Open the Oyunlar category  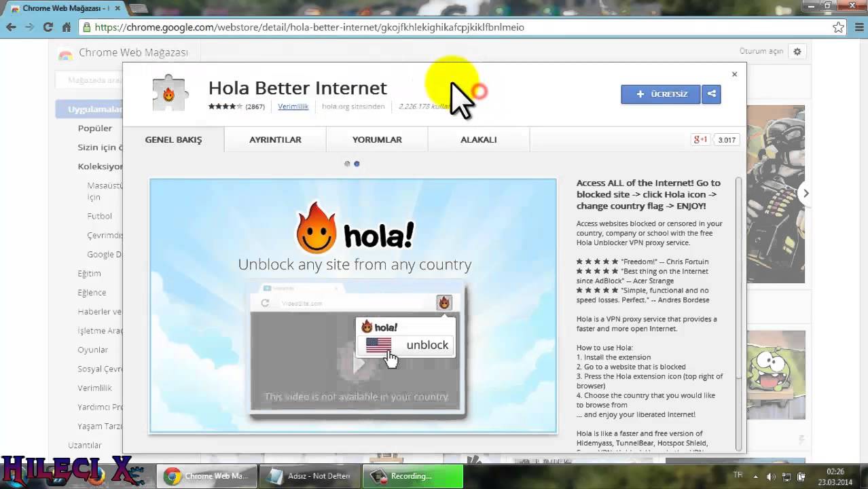pyautogui.click(x=92, y=350)
